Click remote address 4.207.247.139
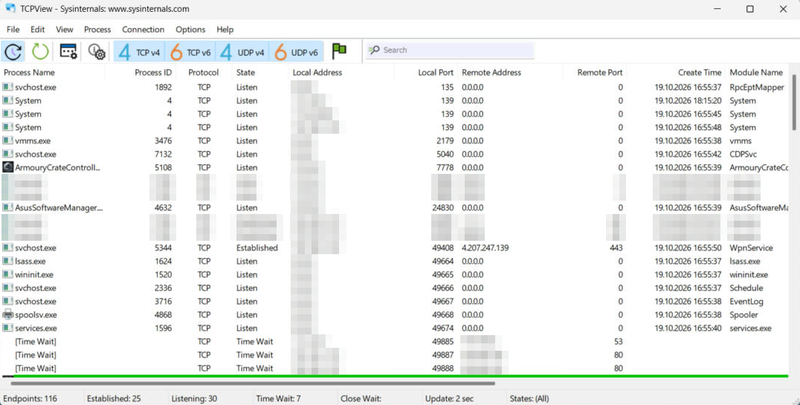 (x=485, y=248)
